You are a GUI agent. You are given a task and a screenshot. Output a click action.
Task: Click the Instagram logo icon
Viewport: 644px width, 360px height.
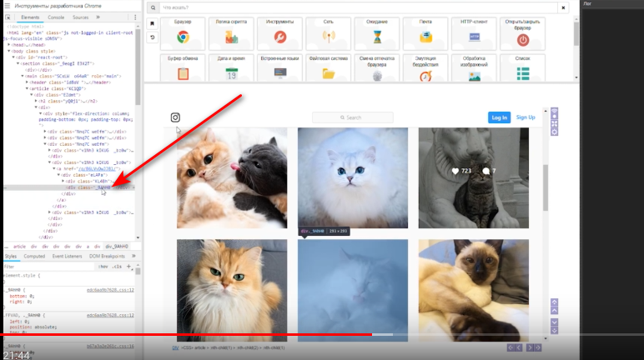pyautogui.click(x=175, y=117)
